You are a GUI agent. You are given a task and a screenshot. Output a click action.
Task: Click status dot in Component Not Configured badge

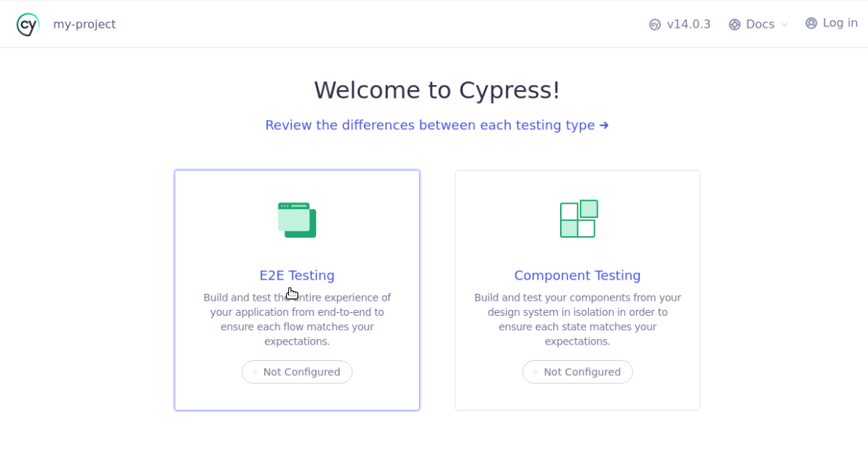pyautogui.click(x=535, y=372)
